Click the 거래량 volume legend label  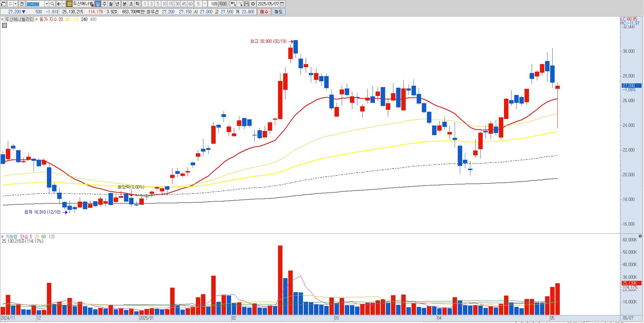(x=11, y=237)
